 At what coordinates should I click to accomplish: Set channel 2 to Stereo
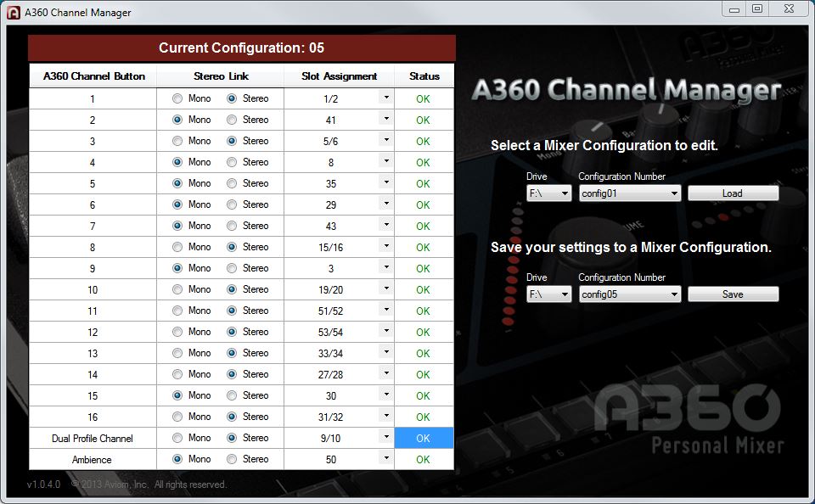click(x=232, y=120)
